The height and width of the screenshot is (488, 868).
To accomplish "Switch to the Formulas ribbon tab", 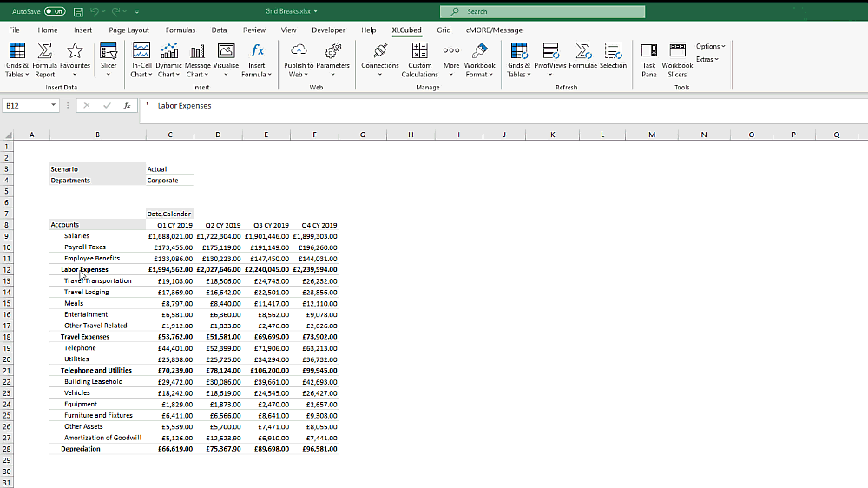I will tap(181, 30).
